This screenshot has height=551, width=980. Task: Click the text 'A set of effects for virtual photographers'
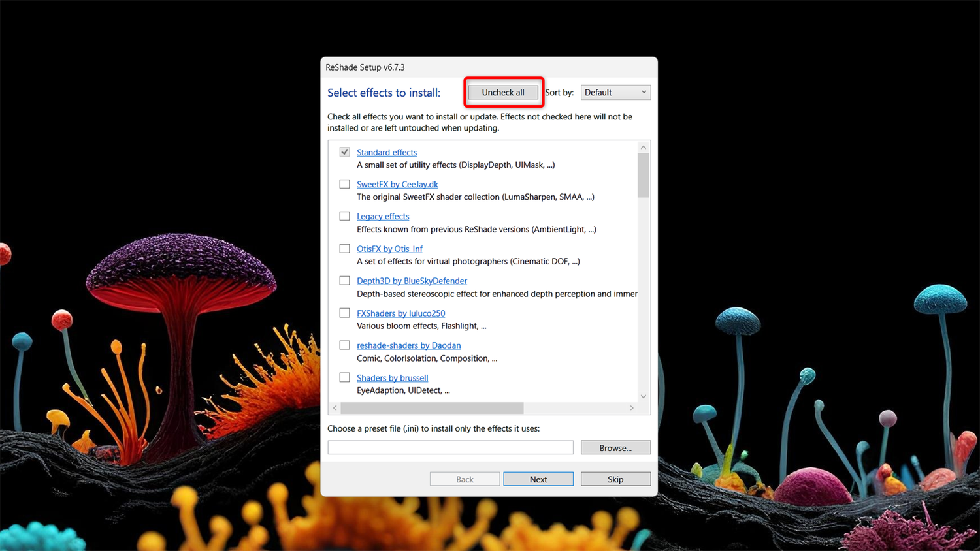432,262
